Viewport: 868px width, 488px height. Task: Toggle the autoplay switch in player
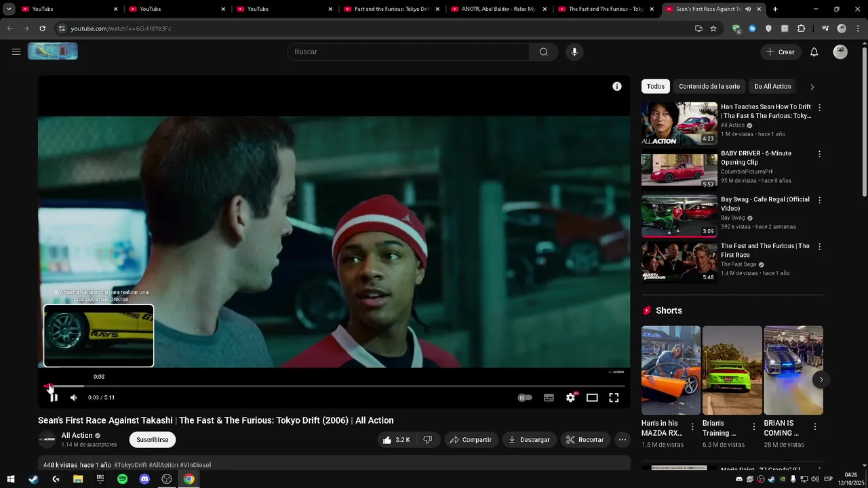coord(525,398)
